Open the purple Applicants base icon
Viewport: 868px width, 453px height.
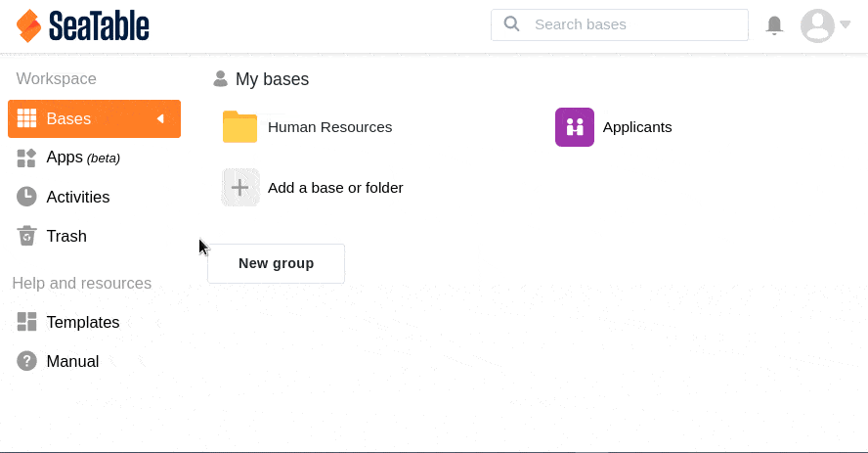pos(575,127)
